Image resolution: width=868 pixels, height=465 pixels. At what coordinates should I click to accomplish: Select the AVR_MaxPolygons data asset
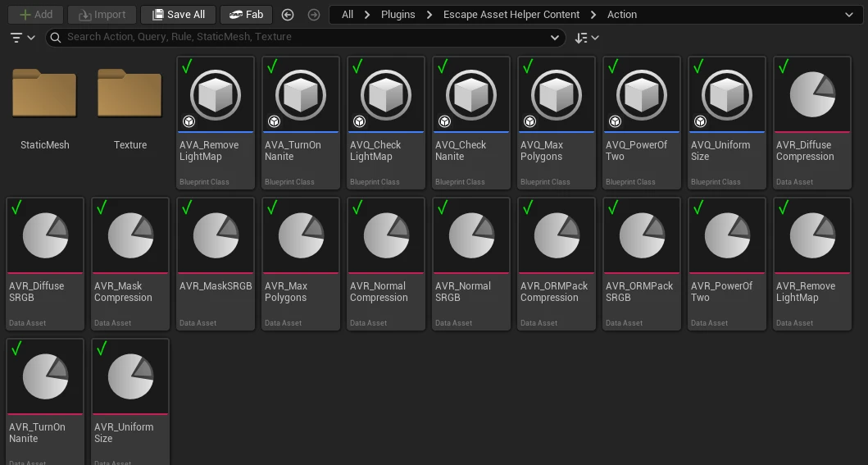pyautogui.click(x=301, y=264)
